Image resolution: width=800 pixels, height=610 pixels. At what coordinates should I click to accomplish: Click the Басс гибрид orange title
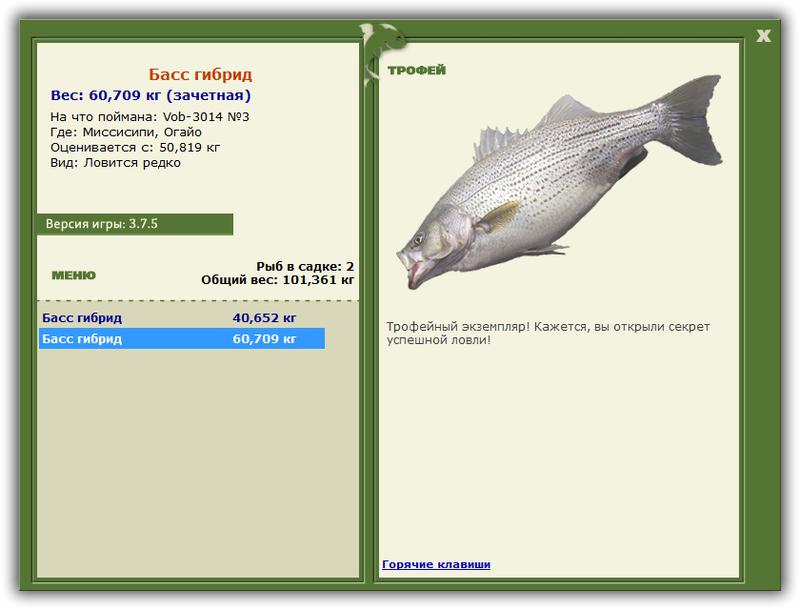pos(200,74)
